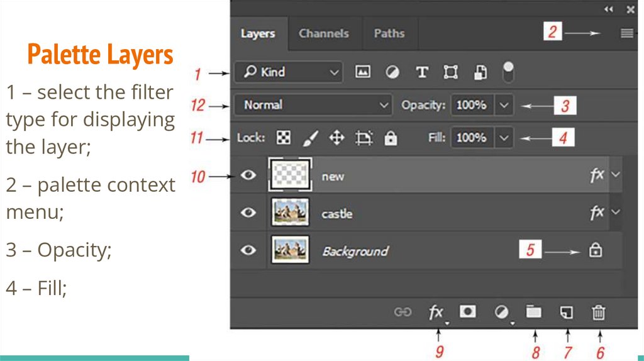Click the pixel layer filter icon

[x=362, y=72]
